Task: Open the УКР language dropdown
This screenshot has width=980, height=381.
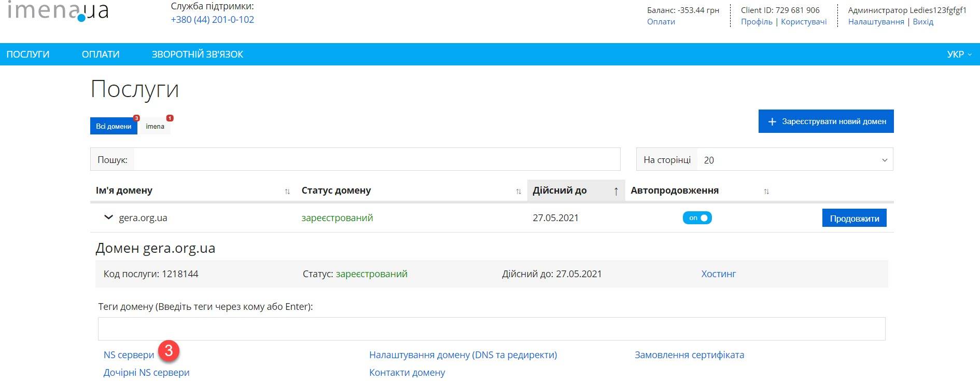Action: coord(959,55)
